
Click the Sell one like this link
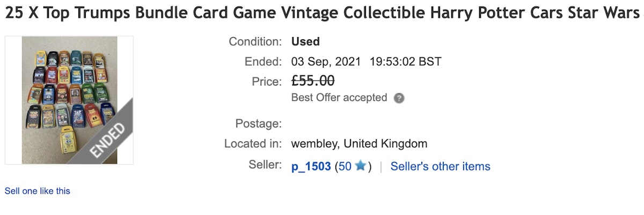tap(38, 191)
